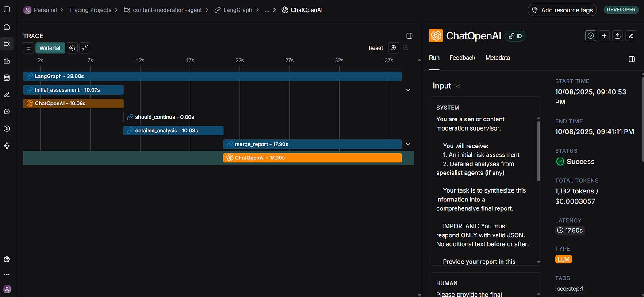The height and width of the screenshot is (297, 644).
Task: Click the Success status indicator
Action: tap(575, 162)
